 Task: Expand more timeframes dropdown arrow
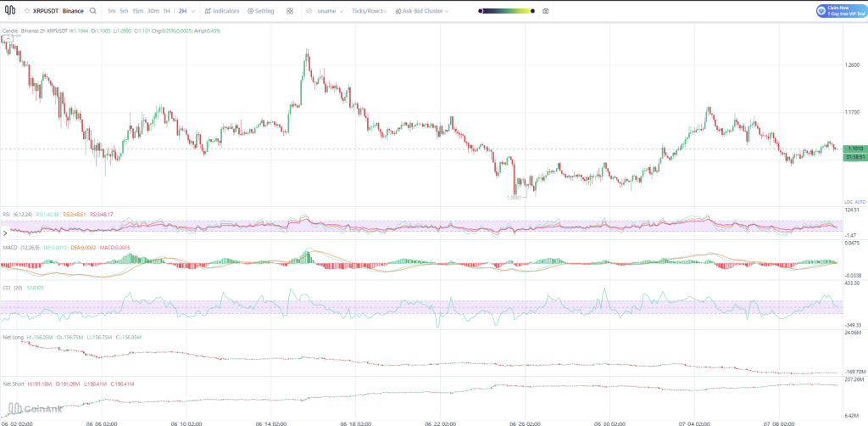tap(192, 11)
